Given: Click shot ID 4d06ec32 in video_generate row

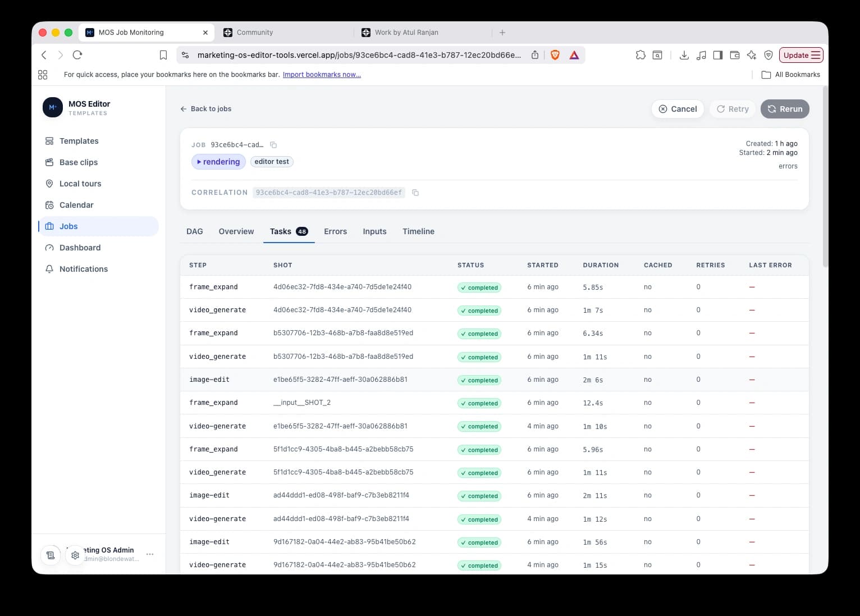Looking at the screenshot, I should 342,310.
